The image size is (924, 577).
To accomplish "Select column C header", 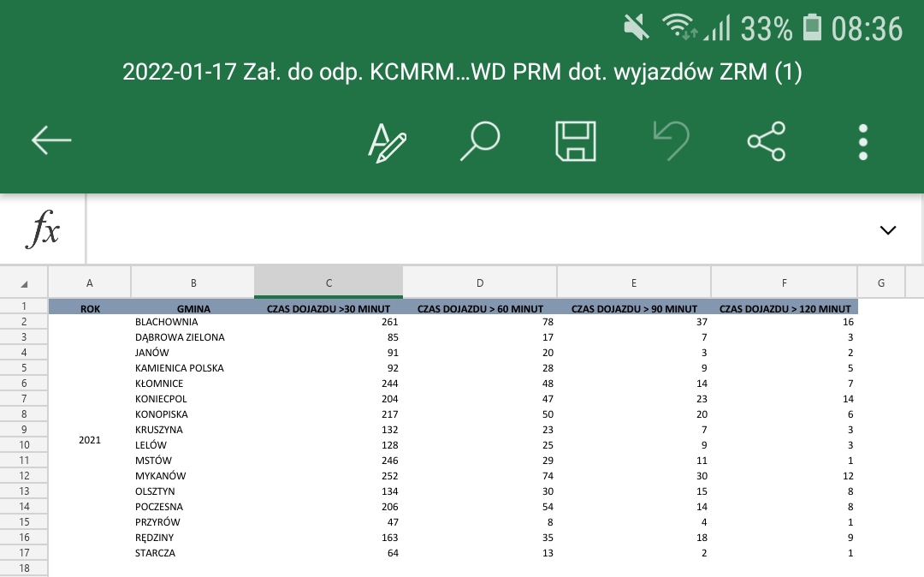I will (x=329, y=283).
